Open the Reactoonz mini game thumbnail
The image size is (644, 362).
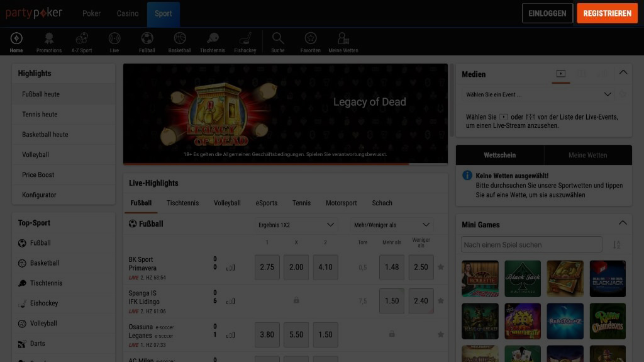[565, 321]
